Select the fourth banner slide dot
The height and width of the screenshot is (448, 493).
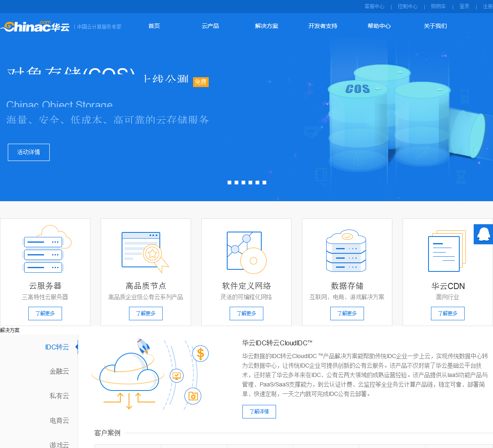(250, 182)
